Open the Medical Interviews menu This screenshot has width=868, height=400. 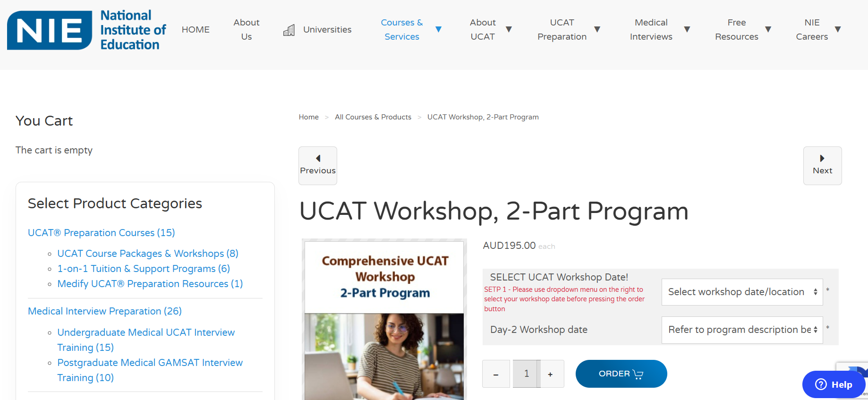651,29
